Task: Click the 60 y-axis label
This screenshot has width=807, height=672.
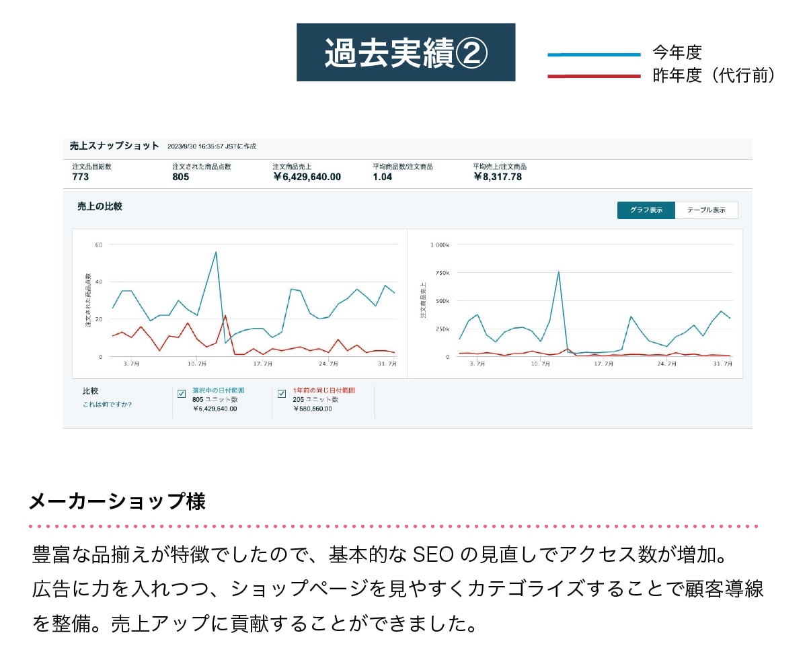Action: (99, 245)
